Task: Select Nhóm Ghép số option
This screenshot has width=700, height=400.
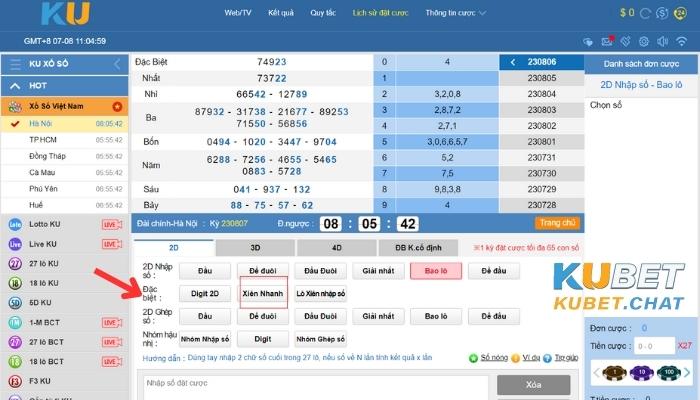Action: pos(321,339)
